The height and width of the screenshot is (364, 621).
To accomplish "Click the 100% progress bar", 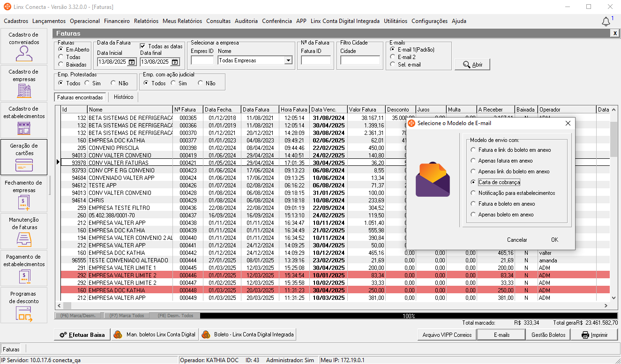I will [x=409, y=316].
